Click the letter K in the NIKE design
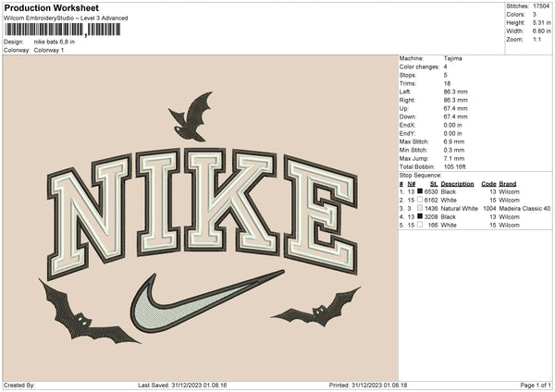555x392 pixels. point(230,202)
